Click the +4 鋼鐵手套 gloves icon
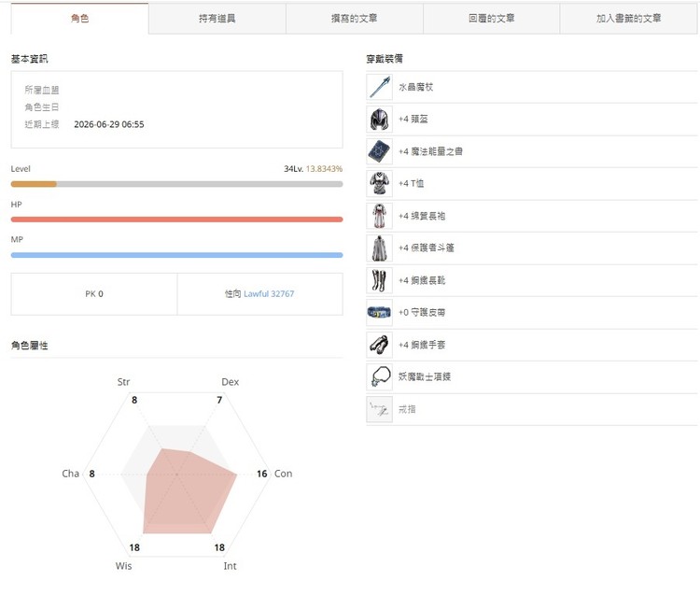Viewport: 700px width, 595px height. pos(380,345)
